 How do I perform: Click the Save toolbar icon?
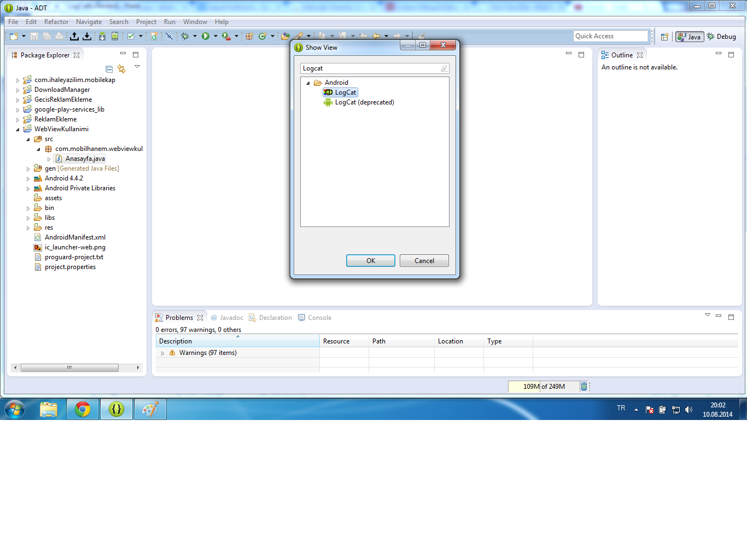tap(34, 36)
